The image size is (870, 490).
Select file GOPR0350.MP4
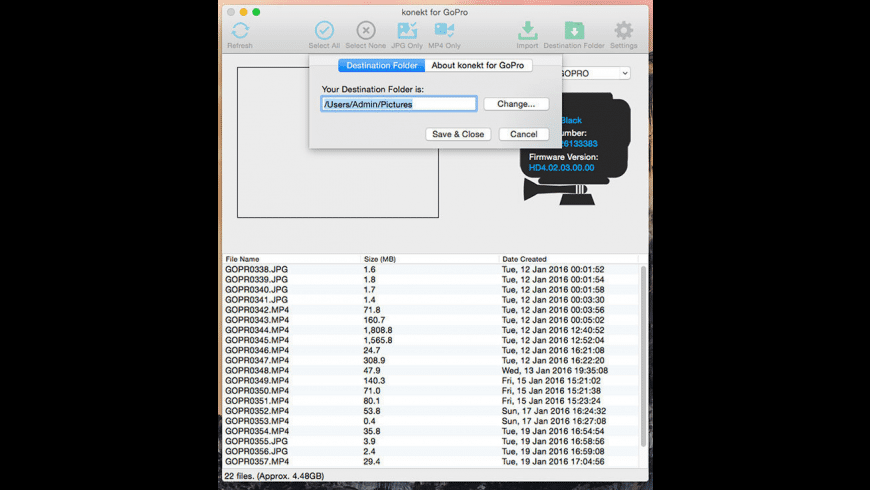click(257, 391)
